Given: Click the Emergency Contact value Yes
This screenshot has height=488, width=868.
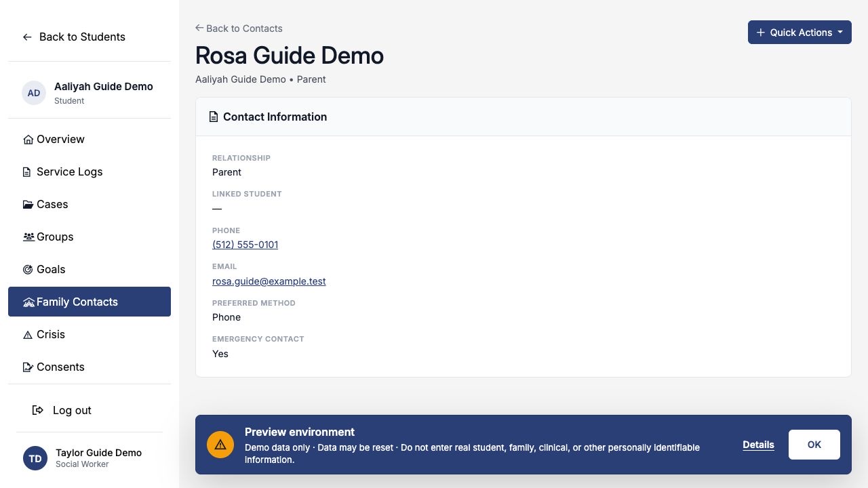Looking at the screenshot, I should coord(220,354).
